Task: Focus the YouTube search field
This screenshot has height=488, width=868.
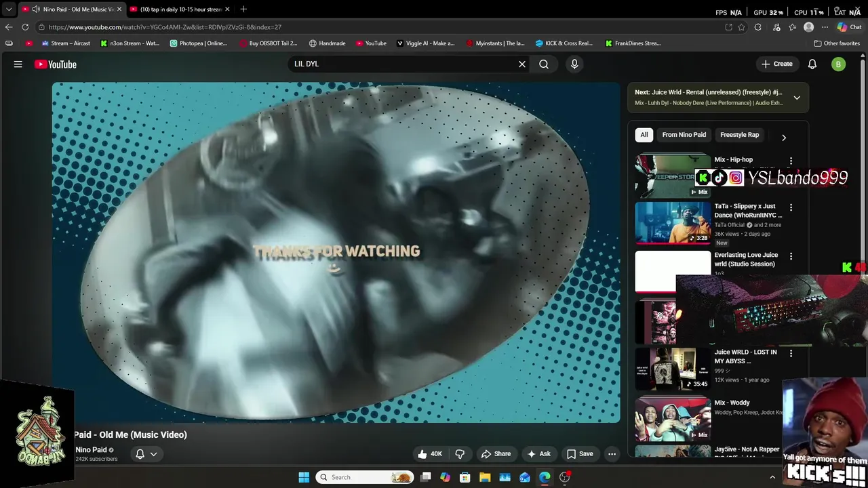Action: 403,64
